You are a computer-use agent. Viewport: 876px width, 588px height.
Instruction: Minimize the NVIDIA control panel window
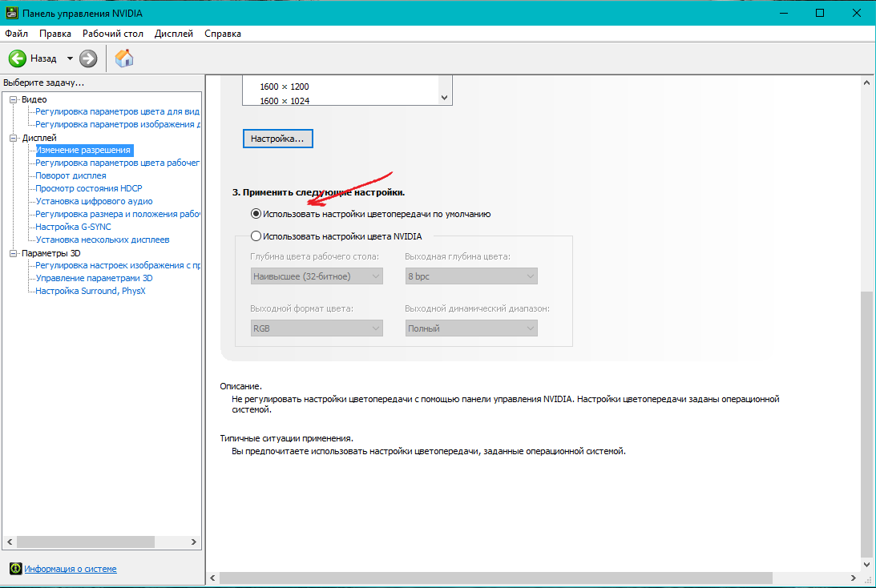784,13
